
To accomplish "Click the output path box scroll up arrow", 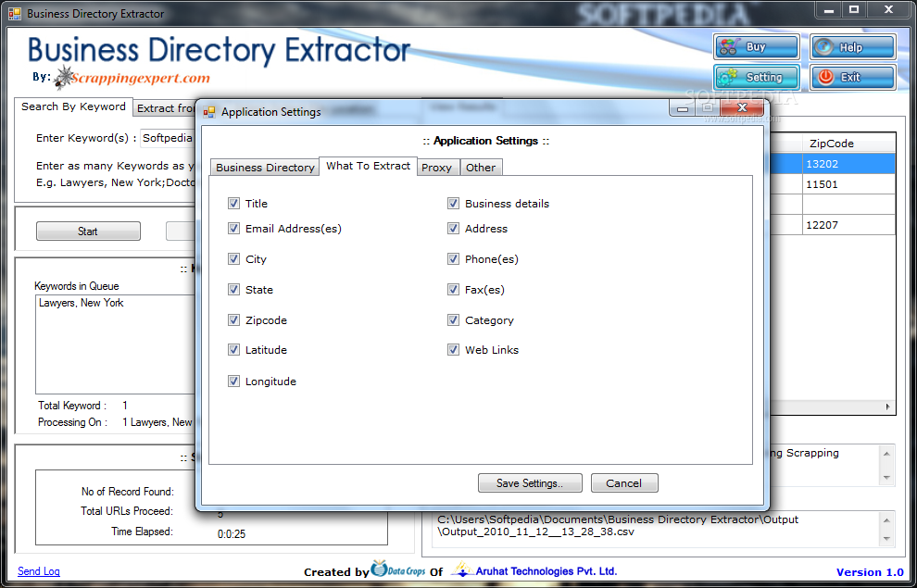I will click(886, 520).
